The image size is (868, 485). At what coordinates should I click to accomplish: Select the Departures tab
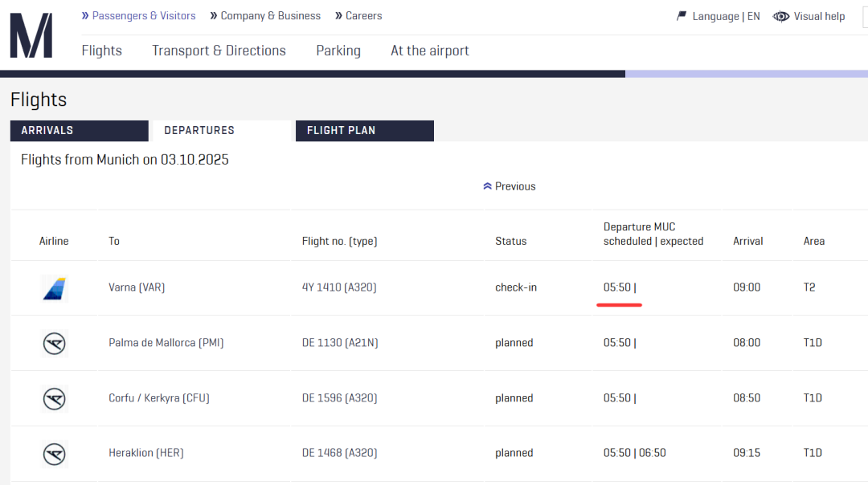222,131
